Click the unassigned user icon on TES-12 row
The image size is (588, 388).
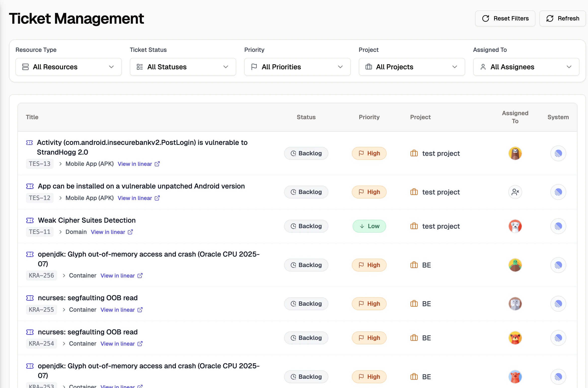coord(515,192)
